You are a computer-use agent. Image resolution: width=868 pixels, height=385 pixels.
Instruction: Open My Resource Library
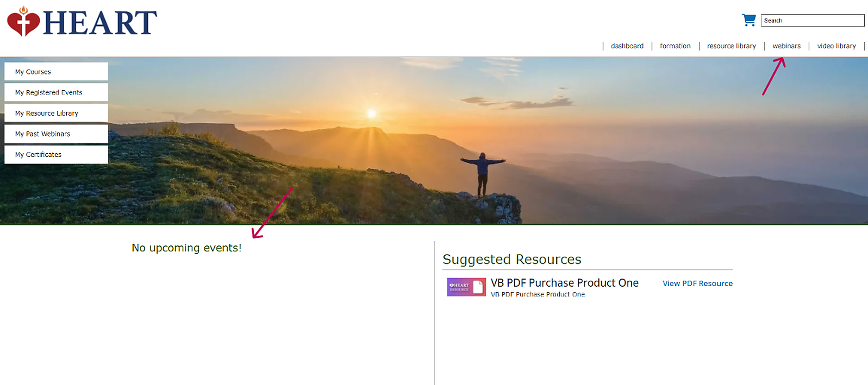click(x=56, y=113)
